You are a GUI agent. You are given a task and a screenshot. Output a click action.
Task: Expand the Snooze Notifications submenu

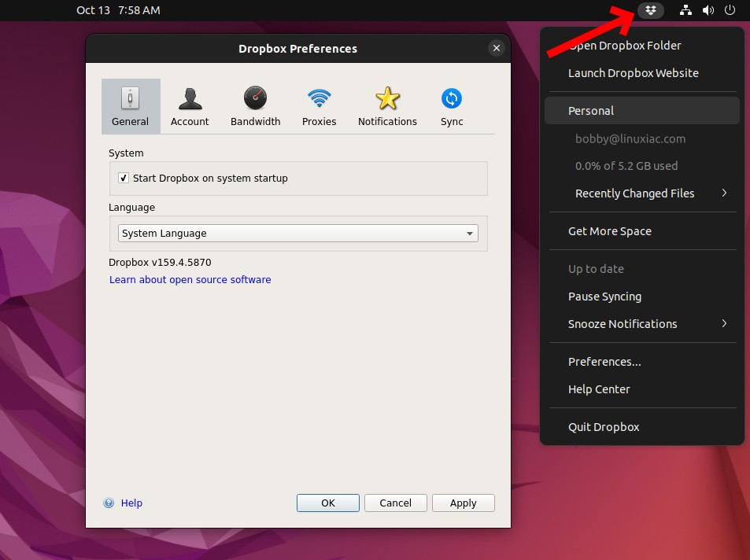point(642,324)
